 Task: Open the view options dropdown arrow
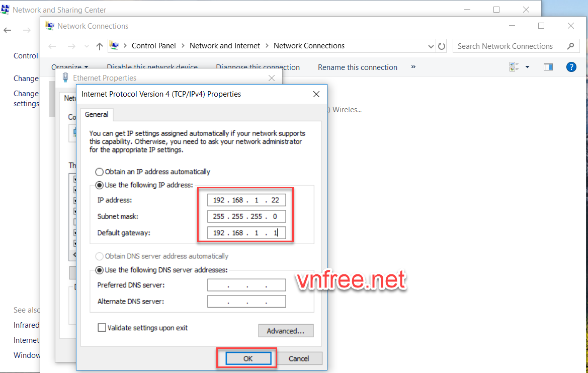pyautogui.click(x=527, y=67)
